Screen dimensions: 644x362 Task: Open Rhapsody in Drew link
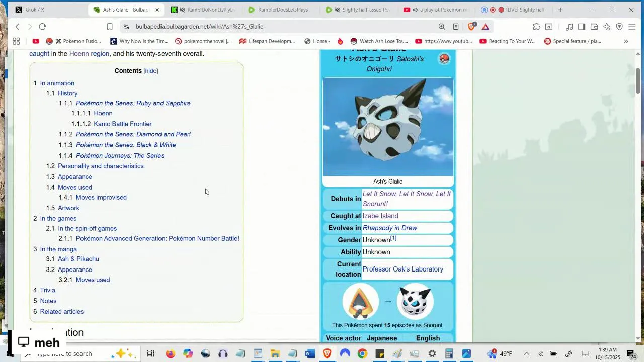(390, 228)
